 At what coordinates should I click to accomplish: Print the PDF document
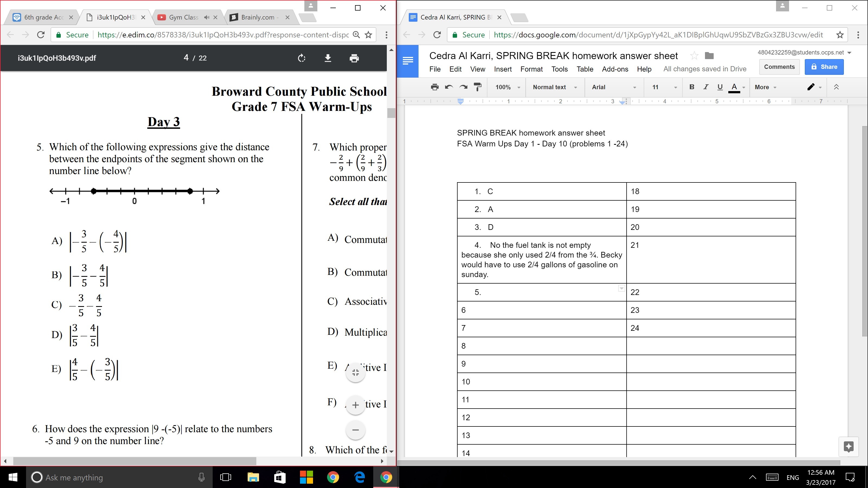[x=354, y=58]
